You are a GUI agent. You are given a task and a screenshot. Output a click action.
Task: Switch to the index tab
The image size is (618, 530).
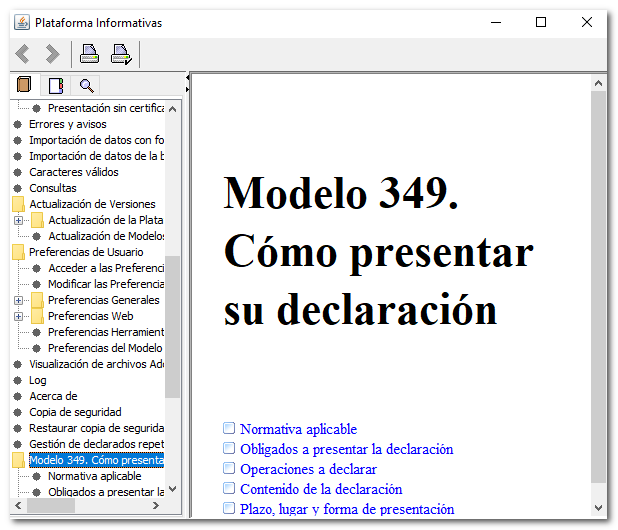pyautogui.click(x=56, y=85)
